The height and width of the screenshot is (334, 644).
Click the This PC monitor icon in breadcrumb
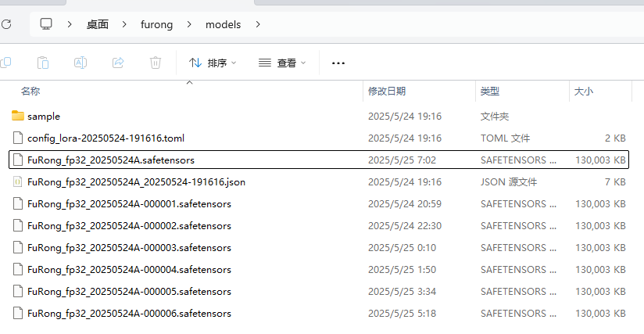tap(47, 24)
